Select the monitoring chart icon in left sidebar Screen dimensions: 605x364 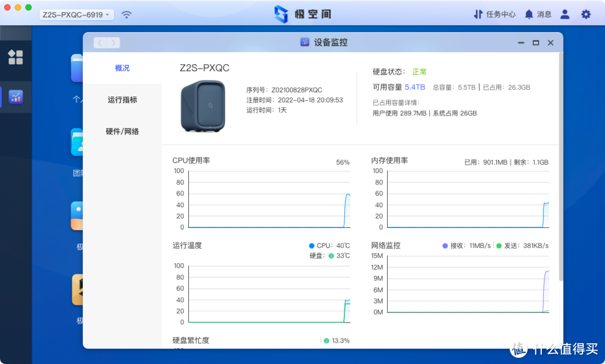(16, 97)
